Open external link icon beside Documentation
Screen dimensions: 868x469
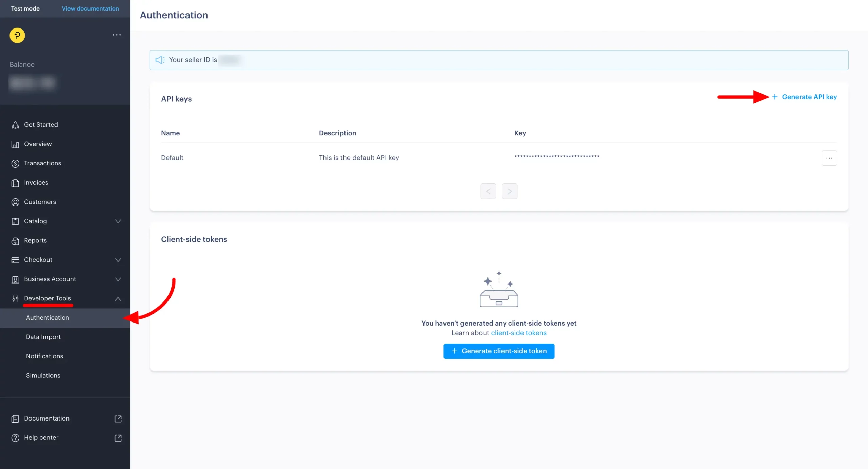tap(118, 419)
